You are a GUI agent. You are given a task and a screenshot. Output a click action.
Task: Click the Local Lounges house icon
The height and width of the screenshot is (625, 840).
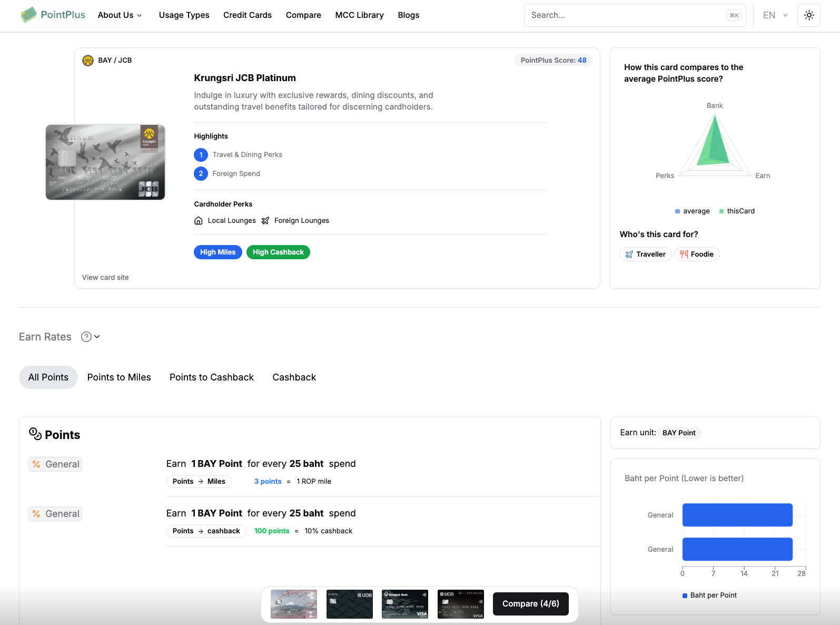199,221
